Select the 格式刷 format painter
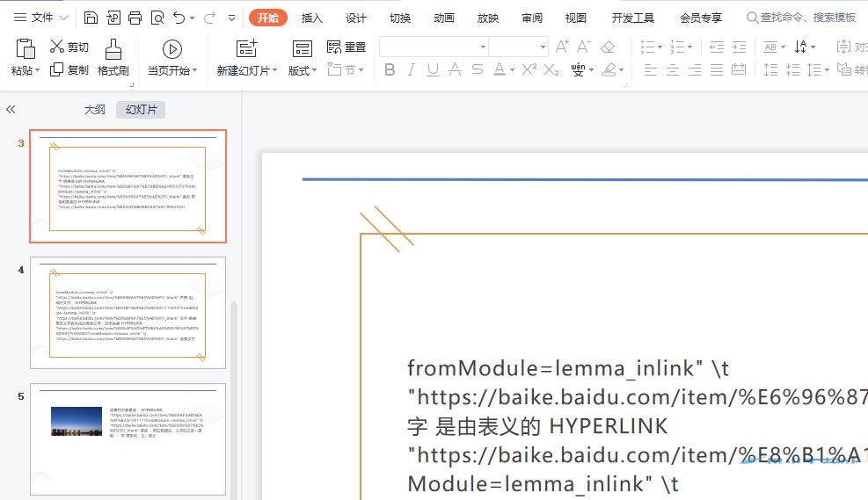 coord(113,57)
